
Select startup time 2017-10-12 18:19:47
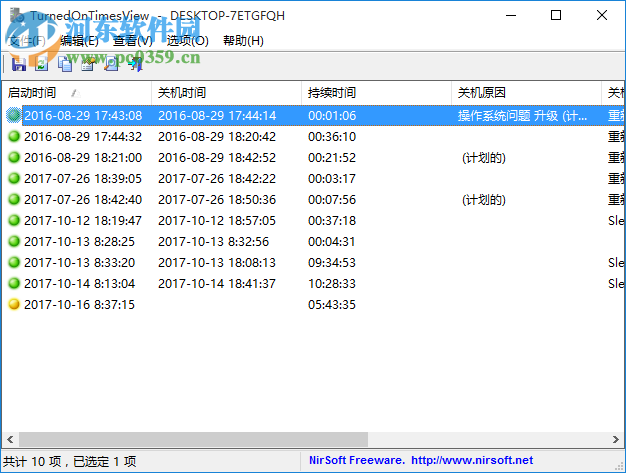[83, 220]
